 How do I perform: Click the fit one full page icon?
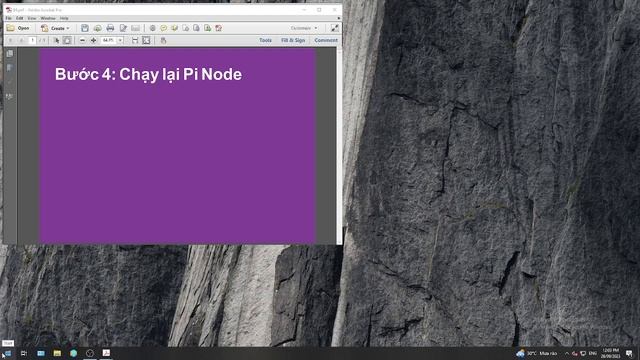146,40
